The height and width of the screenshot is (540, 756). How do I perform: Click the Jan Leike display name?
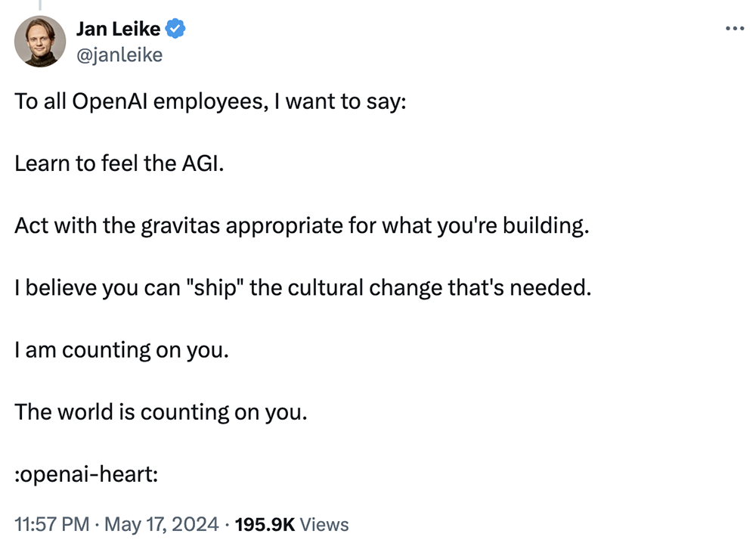118,29
